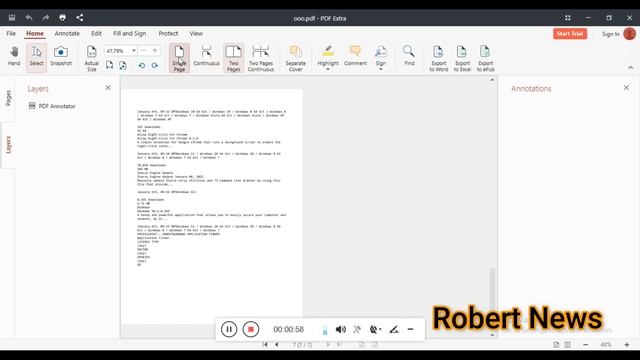The height and width of the screenshot is (360, 640).
Task: Export document to Excel
Action: 462,58
